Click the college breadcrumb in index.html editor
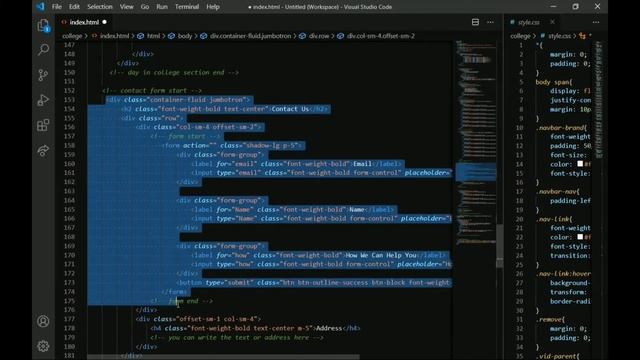Image resolution: width=640 pixels, height=360 pixels. pos(72,36)
